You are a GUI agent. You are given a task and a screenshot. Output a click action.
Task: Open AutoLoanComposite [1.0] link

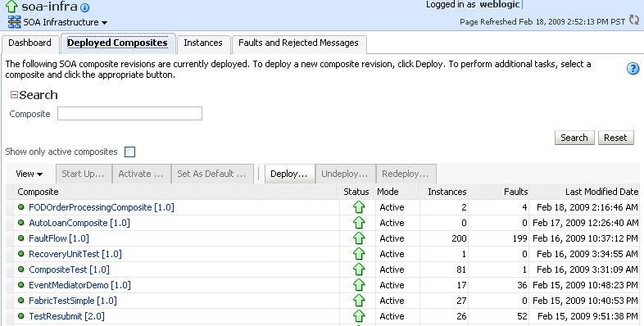tap(79, 223)
